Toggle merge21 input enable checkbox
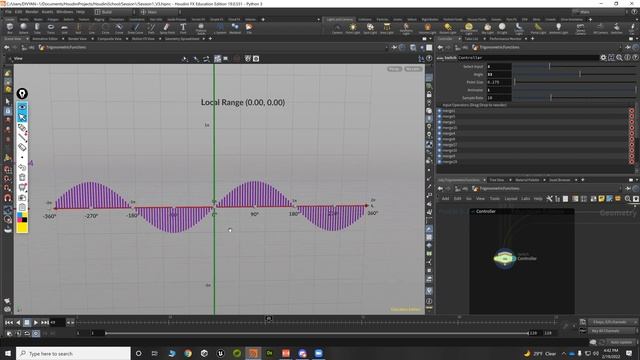This screenshot has width=640, height=360. [x=440, y=128]
